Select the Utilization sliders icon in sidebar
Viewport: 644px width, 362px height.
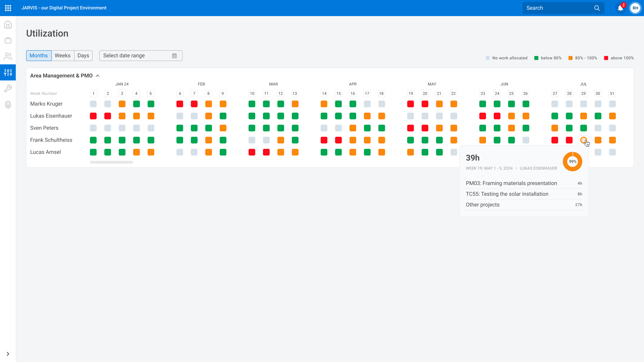click(8, 72)
